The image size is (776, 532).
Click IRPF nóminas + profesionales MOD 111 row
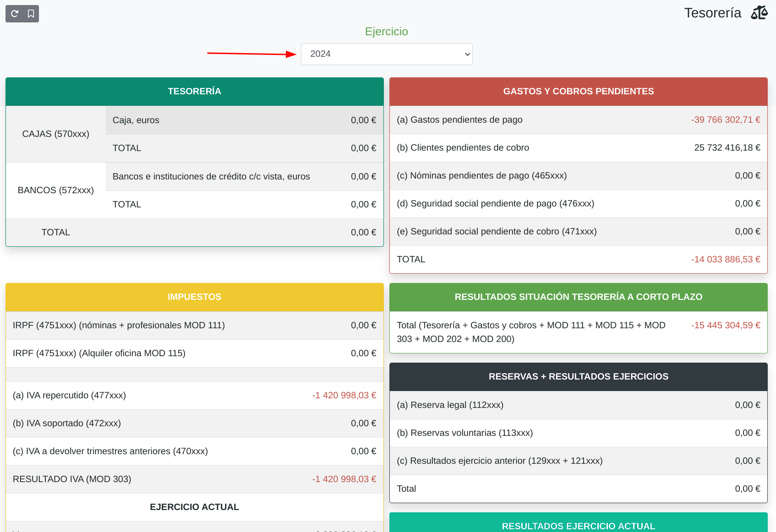pos(195,326)
